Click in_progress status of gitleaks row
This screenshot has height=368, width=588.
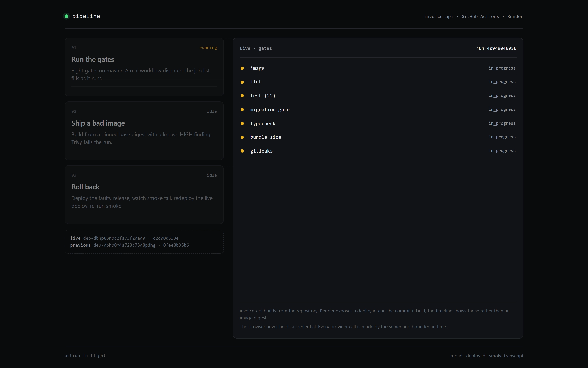[502, 151]
